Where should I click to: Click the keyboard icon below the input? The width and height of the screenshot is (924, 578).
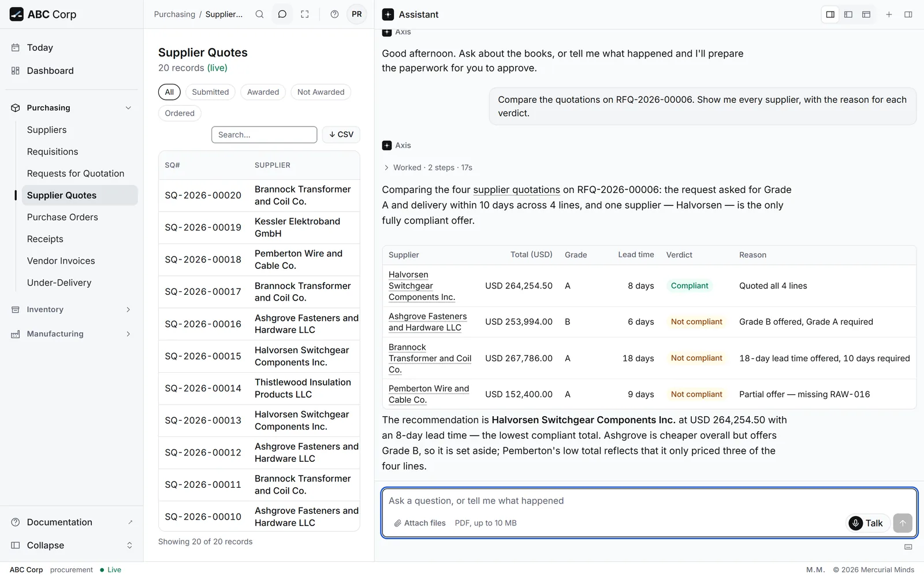[x=908, y=547]
